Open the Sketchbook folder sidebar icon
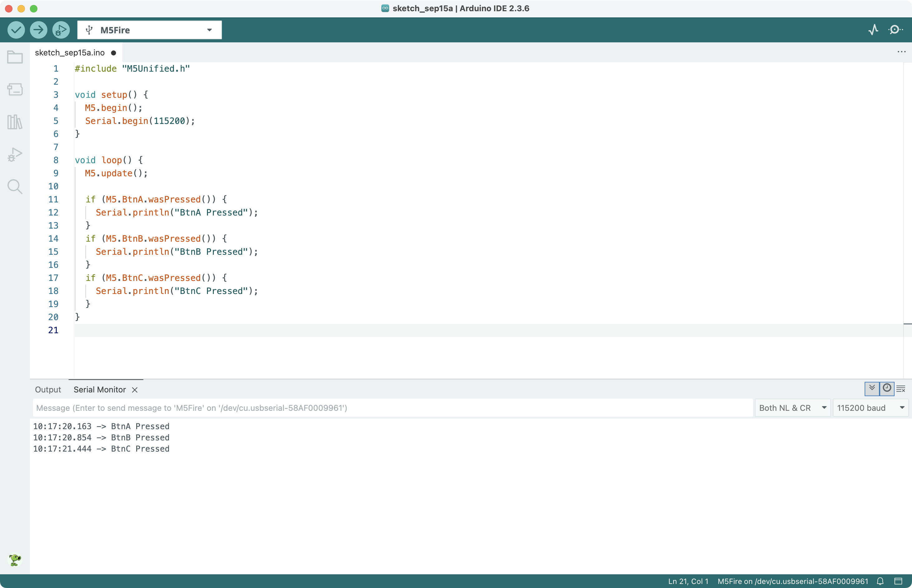The image size is (912, 588). coord(15,57)
